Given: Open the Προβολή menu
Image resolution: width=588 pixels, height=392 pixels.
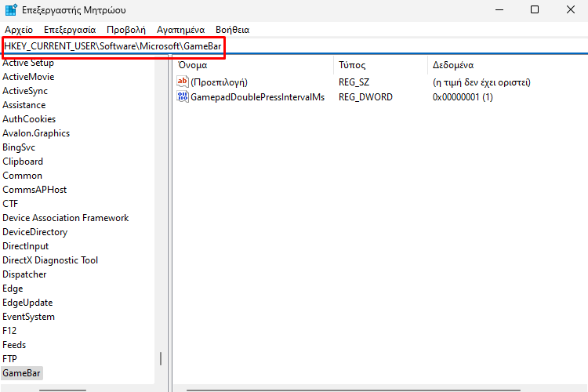Looking at the screenshot, I should 126,30.
